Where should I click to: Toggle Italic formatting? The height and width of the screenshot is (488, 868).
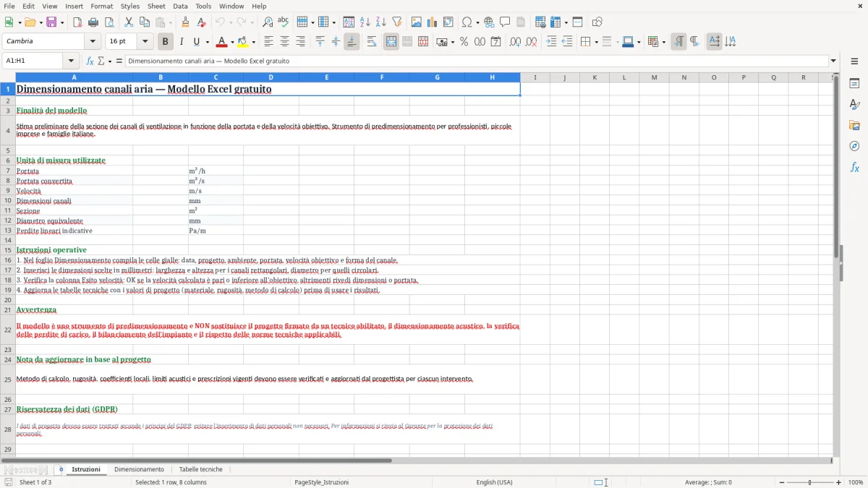(181, 42)
